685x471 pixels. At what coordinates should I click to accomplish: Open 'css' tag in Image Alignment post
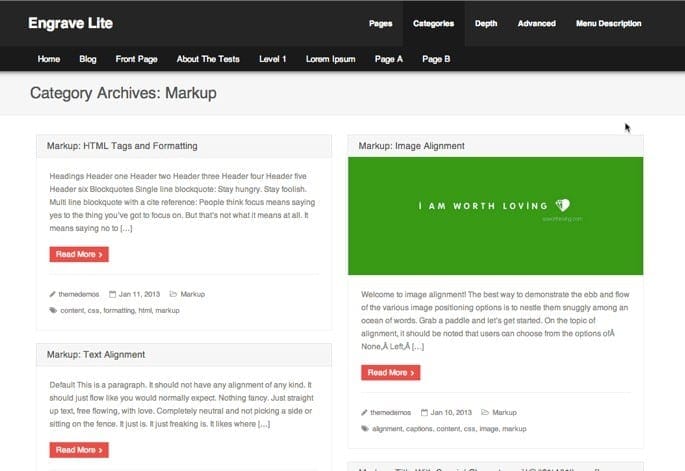(470, 429)
